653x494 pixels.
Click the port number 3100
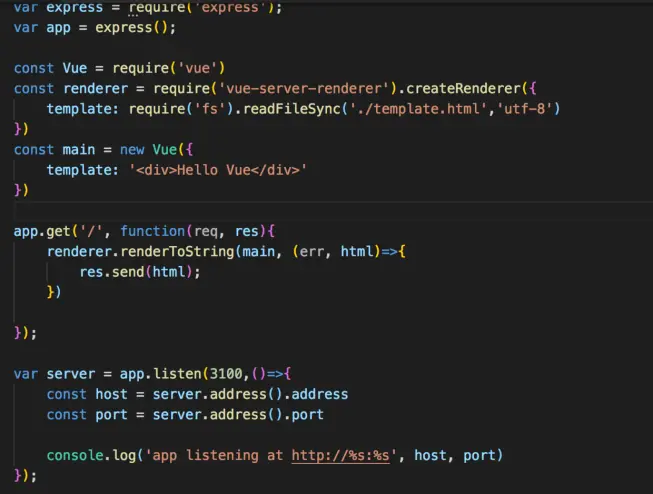pos(226,374)
